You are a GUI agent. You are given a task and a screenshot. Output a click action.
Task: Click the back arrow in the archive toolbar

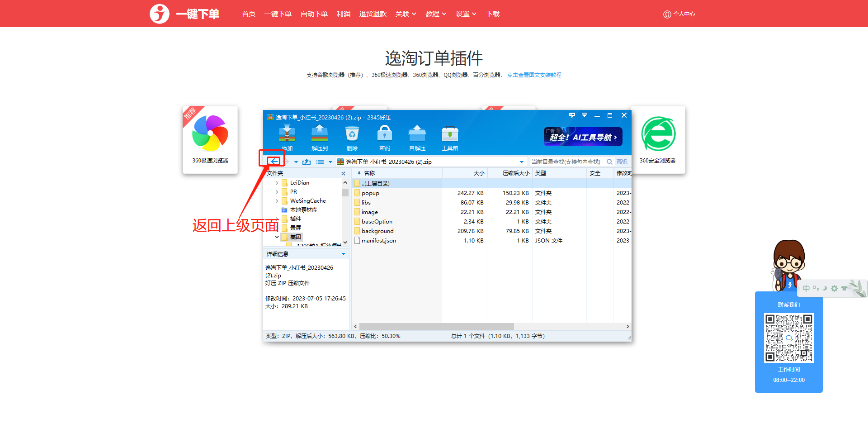[x=274, y=162]
